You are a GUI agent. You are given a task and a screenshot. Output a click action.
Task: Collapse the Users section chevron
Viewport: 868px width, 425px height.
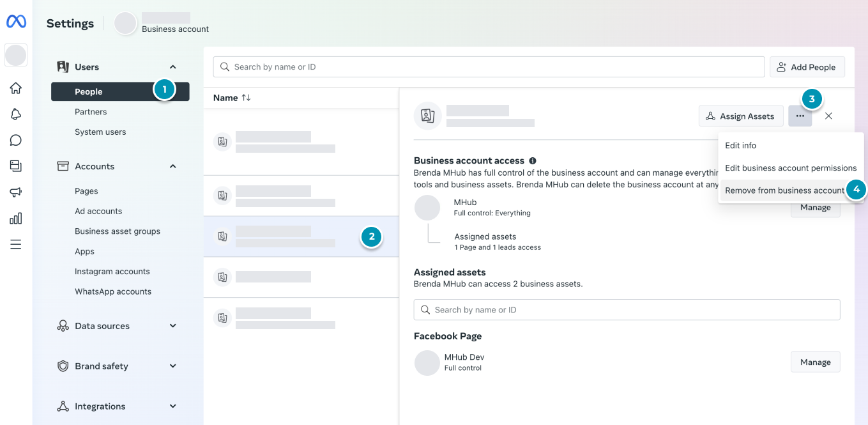(x=172, y=67)
